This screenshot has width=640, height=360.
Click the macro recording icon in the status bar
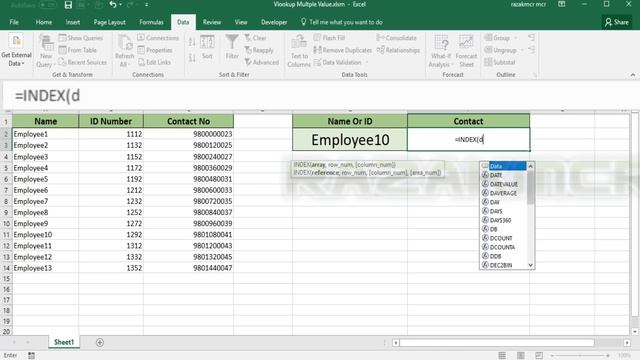(x=31, y=356)
